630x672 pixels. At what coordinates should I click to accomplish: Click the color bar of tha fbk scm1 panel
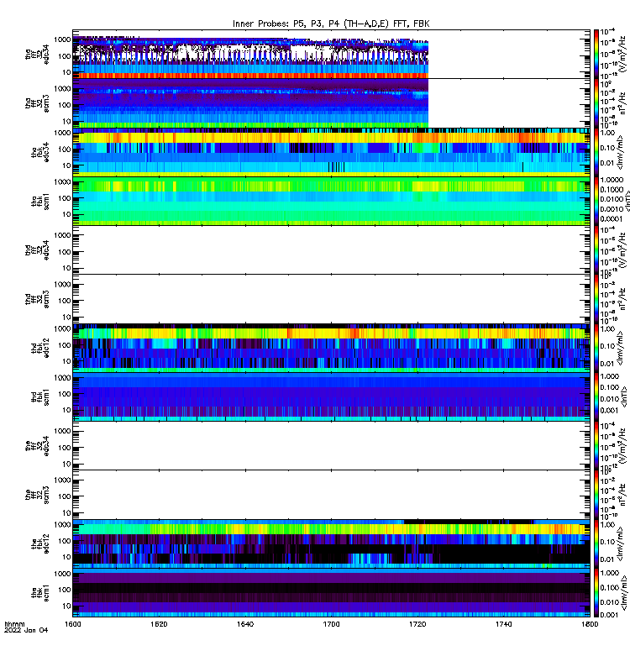click(596, 201)
